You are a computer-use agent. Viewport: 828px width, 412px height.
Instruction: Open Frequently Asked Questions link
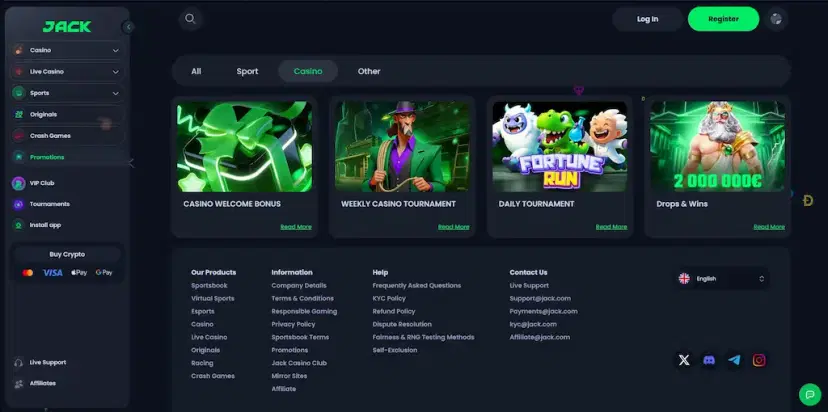[417, 286]
